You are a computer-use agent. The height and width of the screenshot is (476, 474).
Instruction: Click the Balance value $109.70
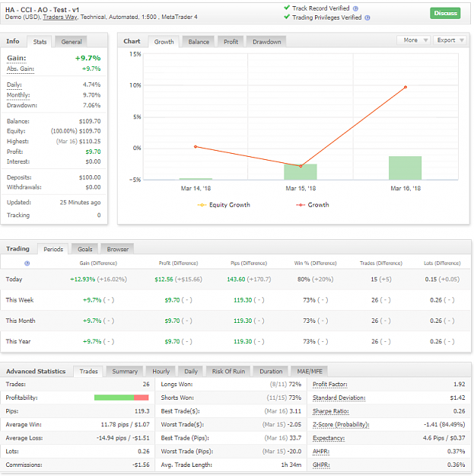[90, 121]
